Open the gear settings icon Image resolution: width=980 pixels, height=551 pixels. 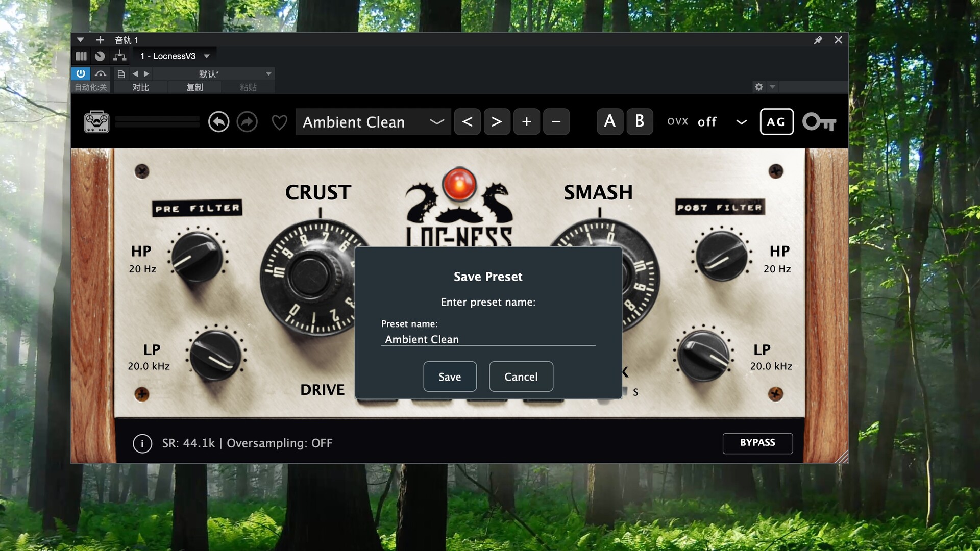click(759, 87)
